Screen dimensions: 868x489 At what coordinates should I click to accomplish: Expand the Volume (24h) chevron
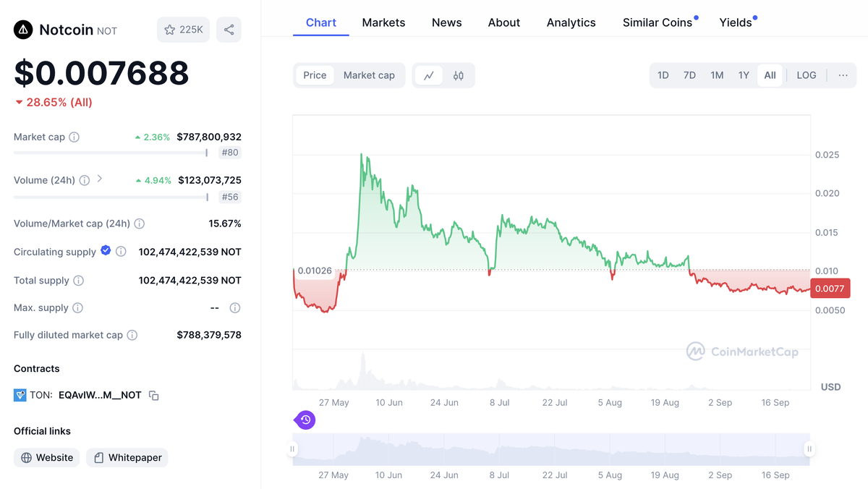point(100,179)
